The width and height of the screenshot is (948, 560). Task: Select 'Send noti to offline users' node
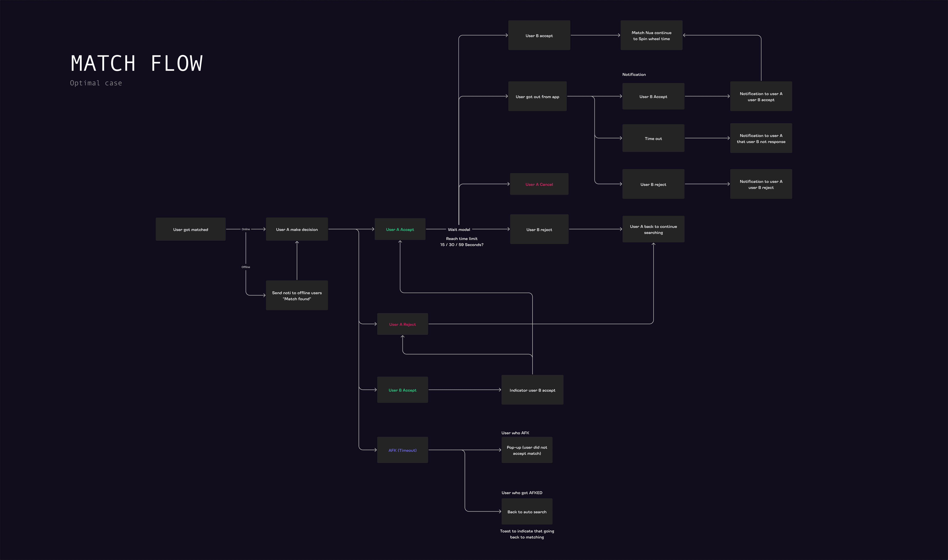297,295
